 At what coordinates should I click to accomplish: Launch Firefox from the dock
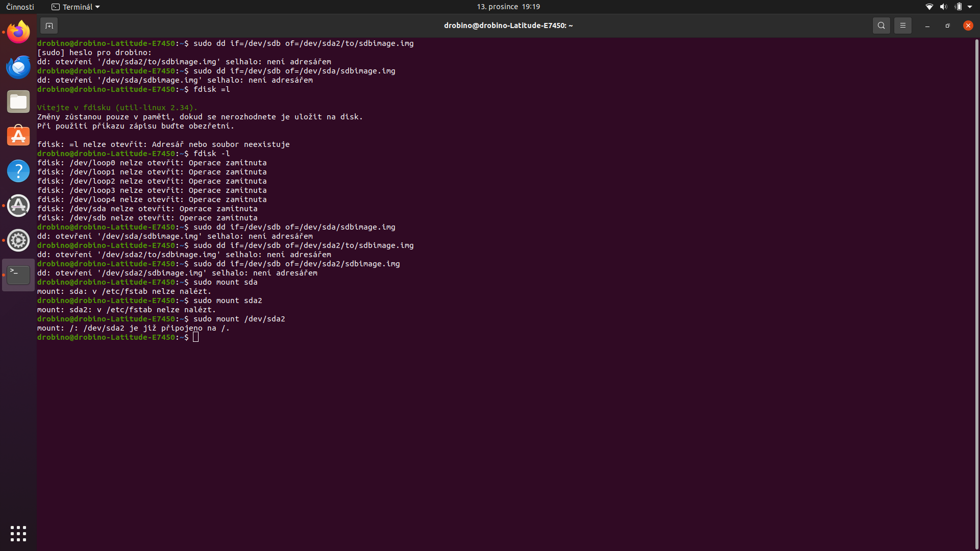18,32
